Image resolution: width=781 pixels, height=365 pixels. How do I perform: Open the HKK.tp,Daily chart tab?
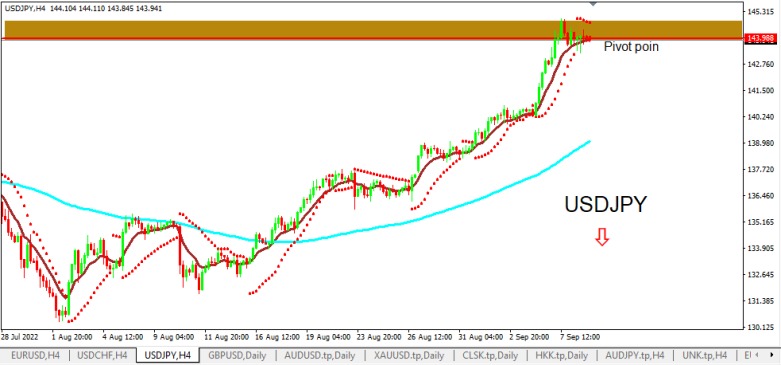point(561,356)
